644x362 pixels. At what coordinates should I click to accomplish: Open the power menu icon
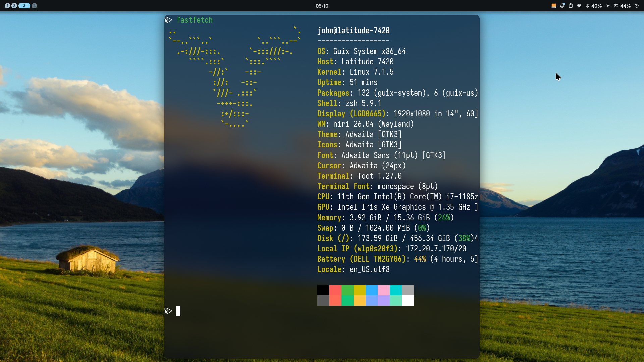pyautogui.click(x=637, y=6)
